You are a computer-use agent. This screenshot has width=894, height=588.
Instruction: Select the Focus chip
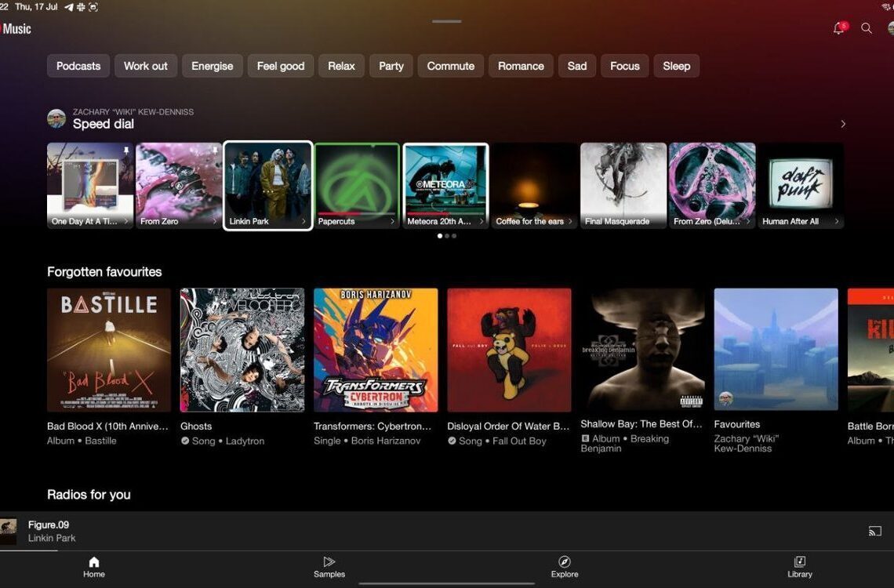pos(625,66)
